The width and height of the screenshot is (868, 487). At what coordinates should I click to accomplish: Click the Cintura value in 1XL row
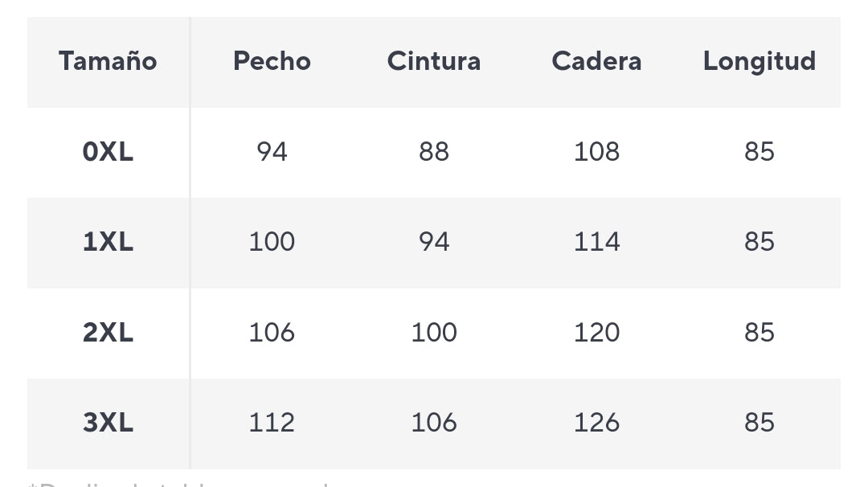[434, 242]
